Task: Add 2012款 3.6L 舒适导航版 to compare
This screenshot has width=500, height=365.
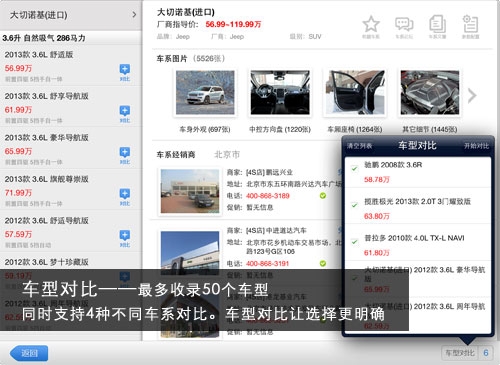Action: (x=125, y=238)
